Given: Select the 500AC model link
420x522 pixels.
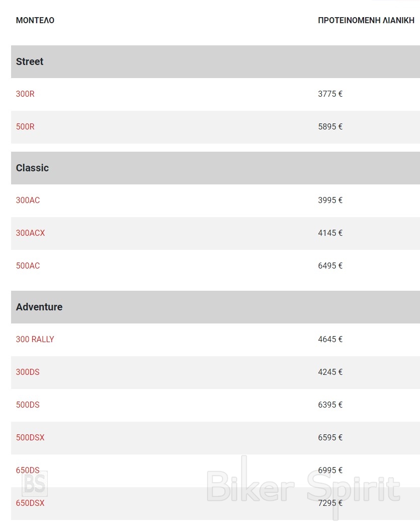Looking at the screenshot, I should click(x=28, y=266).
